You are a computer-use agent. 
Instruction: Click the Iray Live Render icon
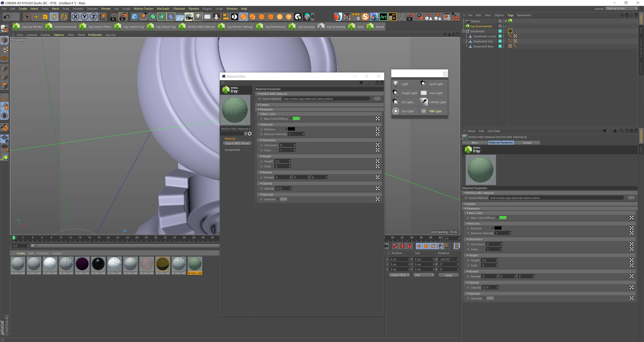click(16, 27)
